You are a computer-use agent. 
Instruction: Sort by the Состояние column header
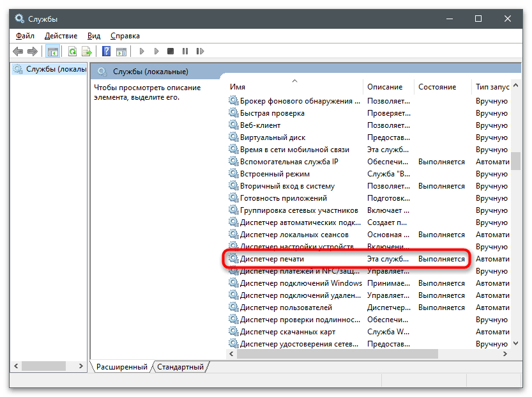(x=437, y=86)
